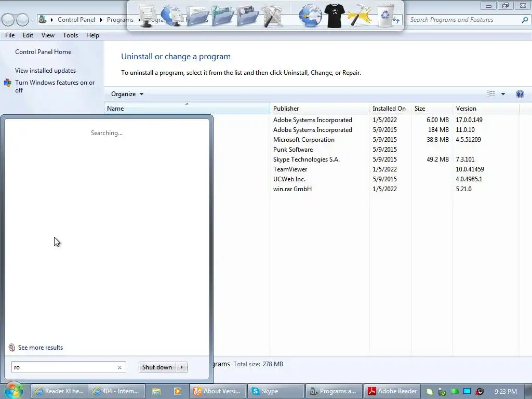
Task: Click Control Panel Home link
Action: click(43, 52)
